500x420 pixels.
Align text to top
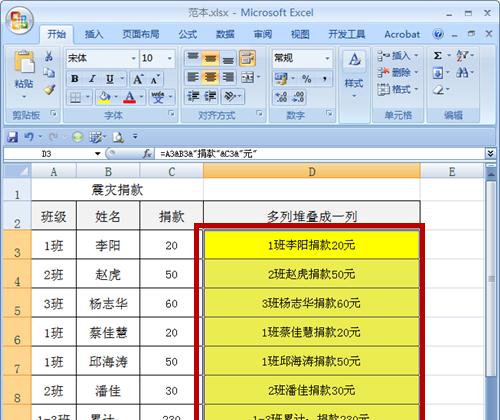(193, 58)
